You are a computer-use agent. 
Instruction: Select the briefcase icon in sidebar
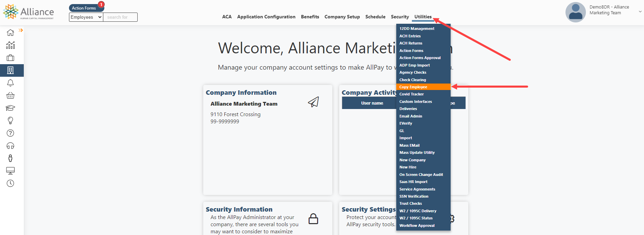point(11,58)
